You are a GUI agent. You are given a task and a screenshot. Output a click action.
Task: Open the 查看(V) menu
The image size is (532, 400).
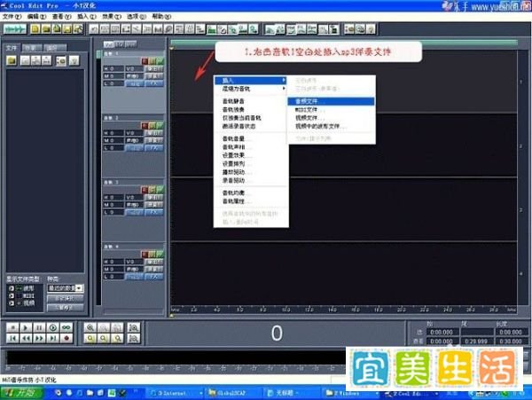pos(61,16)
